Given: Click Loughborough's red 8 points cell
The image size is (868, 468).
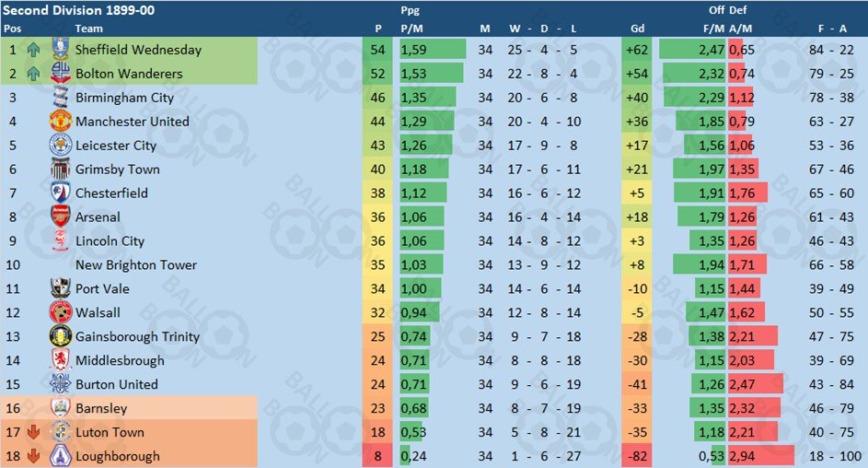Looking at the screenshot, I should point(377,456).
